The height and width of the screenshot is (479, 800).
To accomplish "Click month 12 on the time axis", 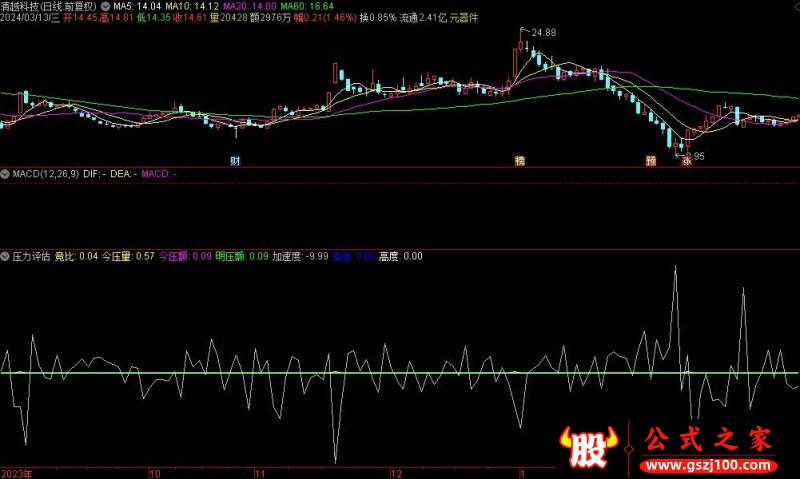I will pyautogui.click(x=395, y=471).
